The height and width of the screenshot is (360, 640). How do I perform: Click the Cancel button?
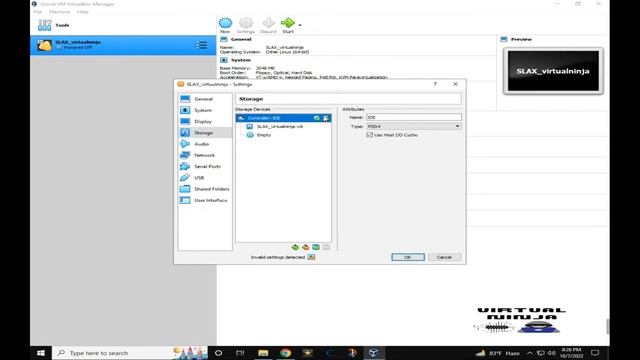point(444,257)
